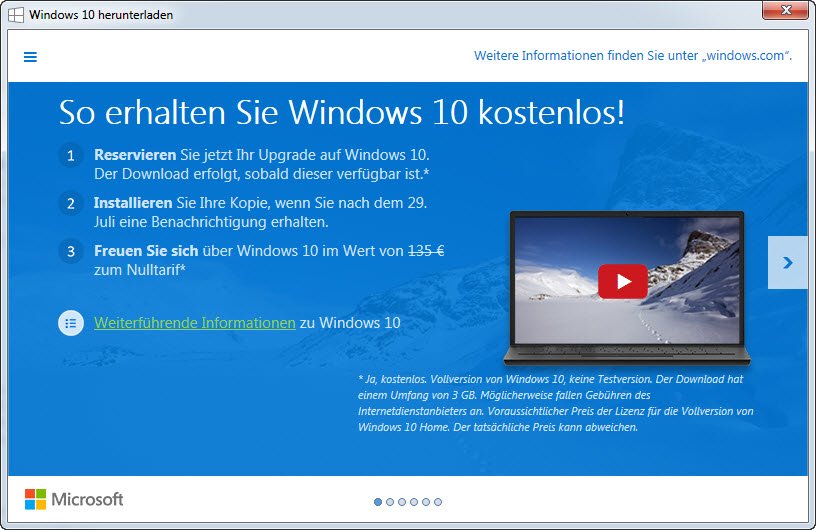Close the Windows 10 herunterladen window

tap(786, 10)
